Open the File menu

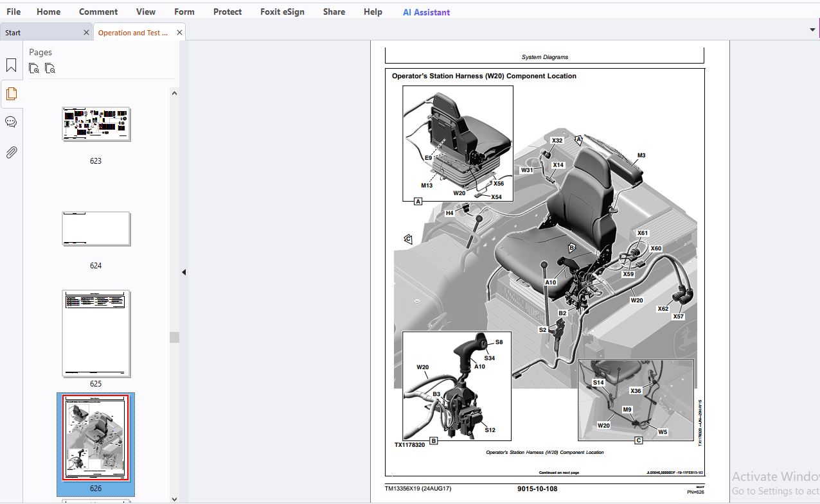coord(13,12)
